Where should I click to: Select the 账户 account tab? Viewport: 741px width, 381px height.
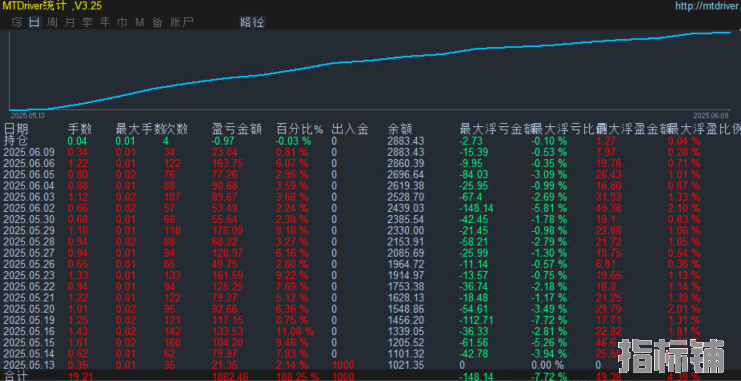click(x=181, y=22)
